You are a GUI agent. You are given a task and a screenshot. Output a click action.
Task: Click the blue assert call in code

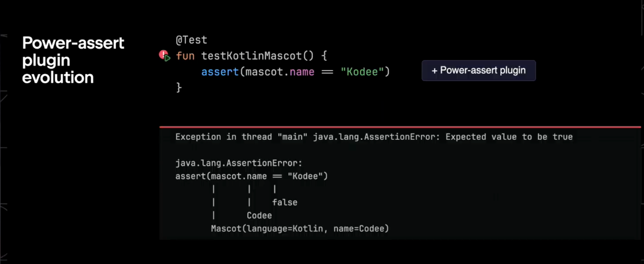tap(220, 72)
